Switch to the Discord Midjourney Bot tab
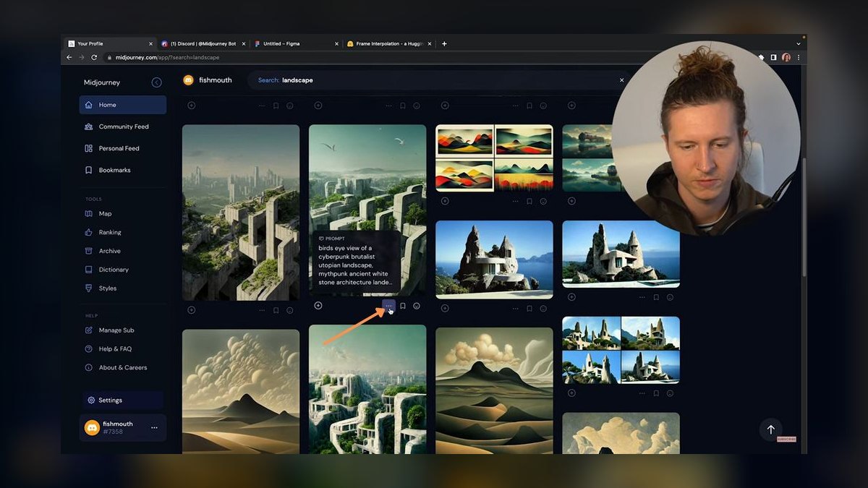The width and height of the screenshot is (868, 488). (x=203, y=43)
